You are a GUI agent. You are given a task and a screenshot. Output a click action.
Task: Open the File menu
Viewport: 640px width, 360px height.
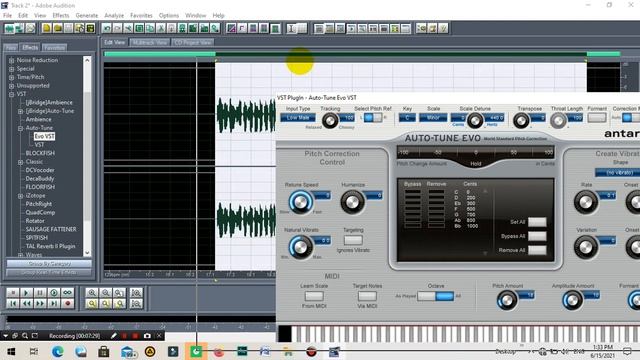click(x=7, y=16)
